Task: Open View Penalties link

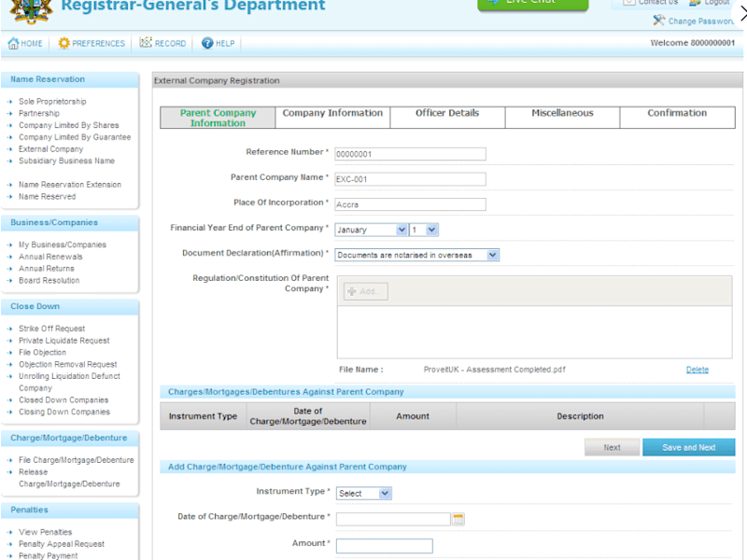Action: point(45,532)
